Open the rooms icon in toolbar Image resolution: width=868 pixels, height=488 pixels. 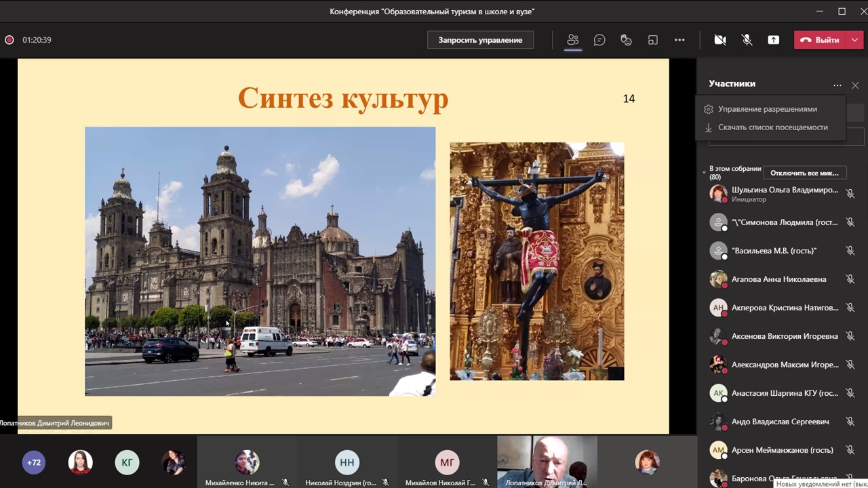coord(652,40)
